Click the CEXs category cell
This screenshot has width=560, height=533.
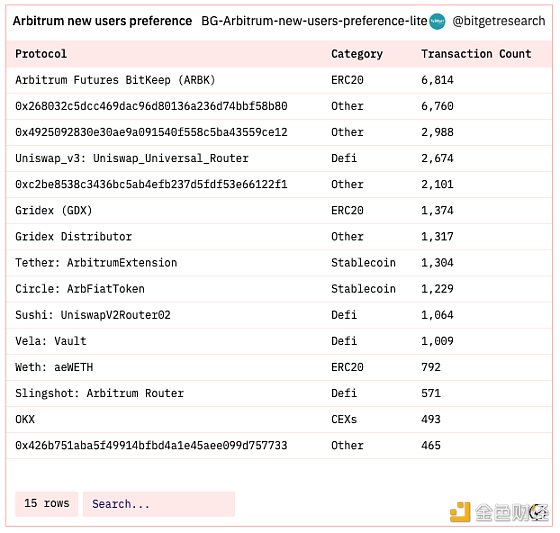[x=344, y=419]
